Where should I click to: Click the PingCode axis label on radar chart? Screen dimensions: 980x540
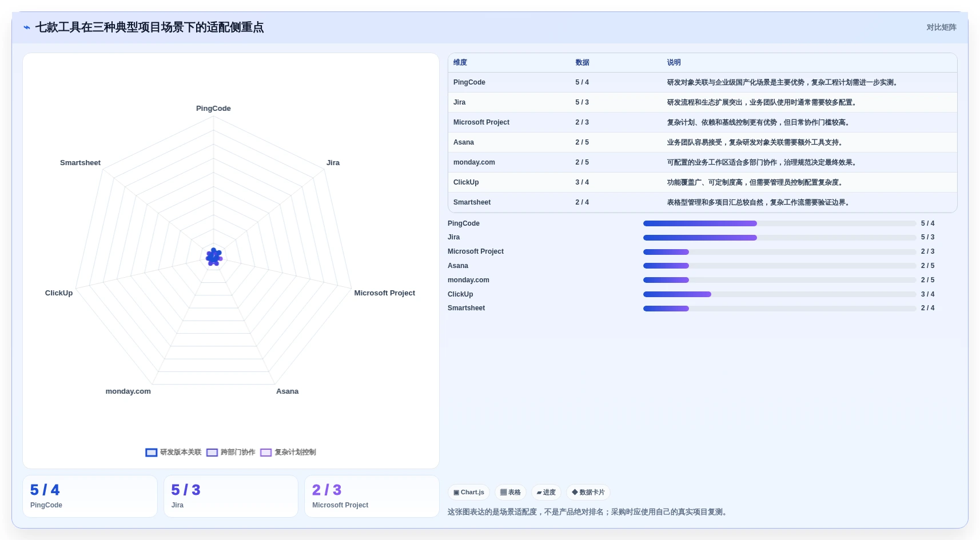click(x=213, y=109)
